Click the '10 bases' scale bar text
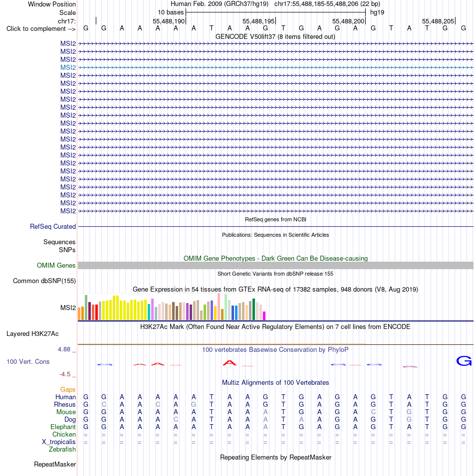This screenshot has height=476, width=474. point(171,12)
